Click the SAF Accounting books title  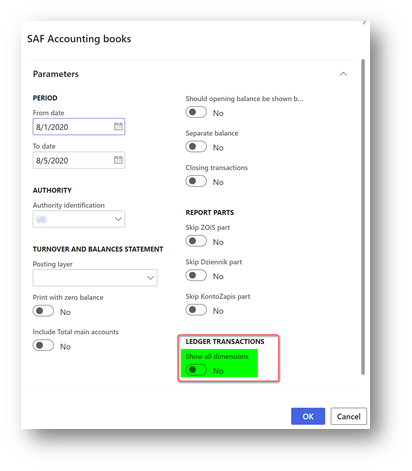[x=79, y=39]
